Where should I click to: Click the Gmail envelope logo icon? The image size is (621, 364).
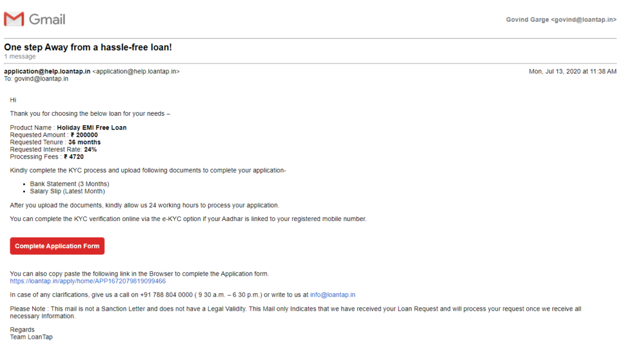click(14, 19)
